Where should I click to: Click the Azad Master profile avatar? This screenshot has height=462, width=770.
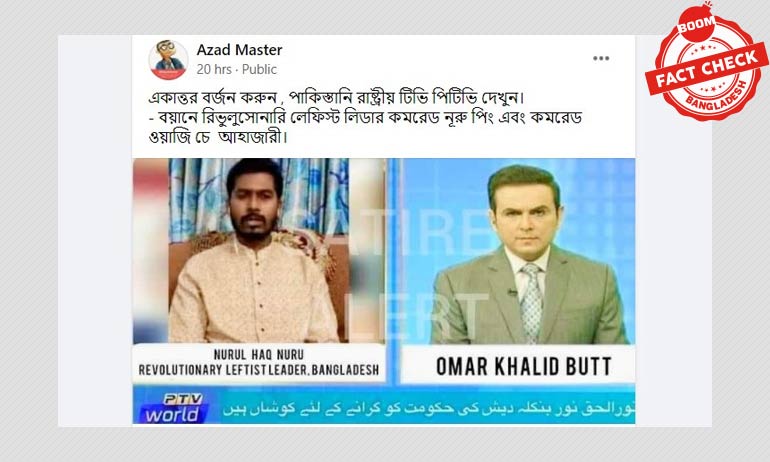168,60
